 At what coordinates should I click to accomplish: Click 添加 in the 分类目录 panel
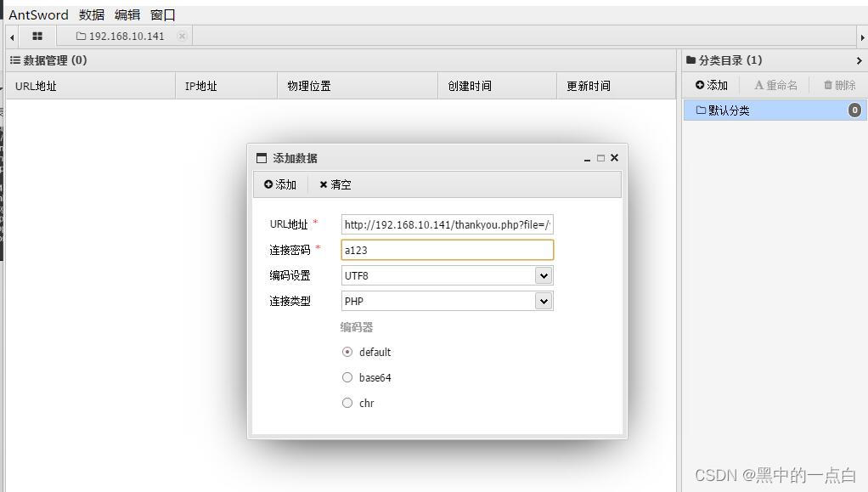(712, 85)
